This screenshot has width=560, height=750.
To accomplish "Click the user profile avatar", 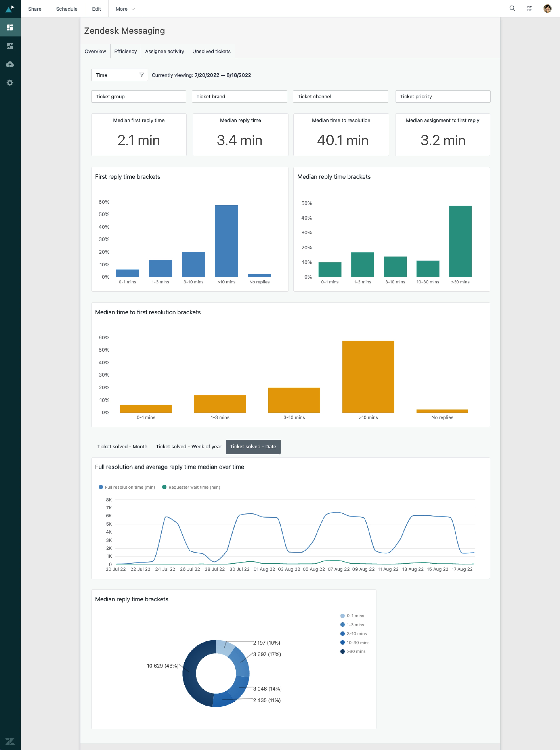I will click(x=547, y=9).
